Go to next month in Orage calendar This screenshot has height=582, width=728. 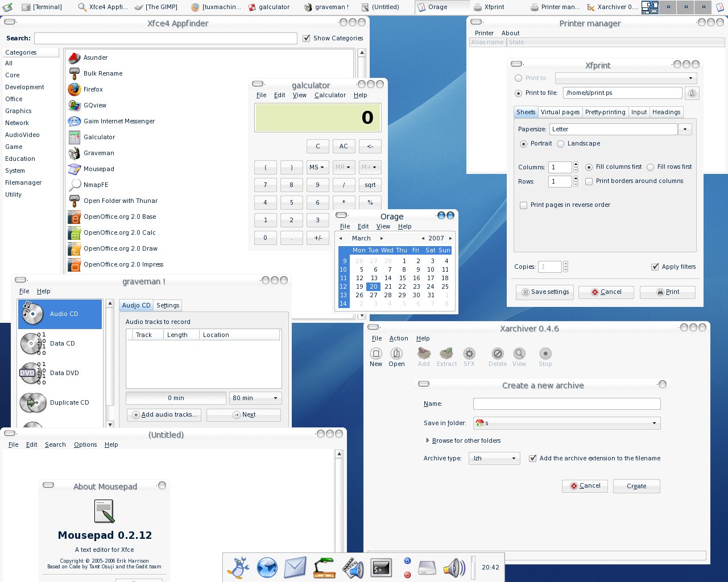[x=382, y=239]
